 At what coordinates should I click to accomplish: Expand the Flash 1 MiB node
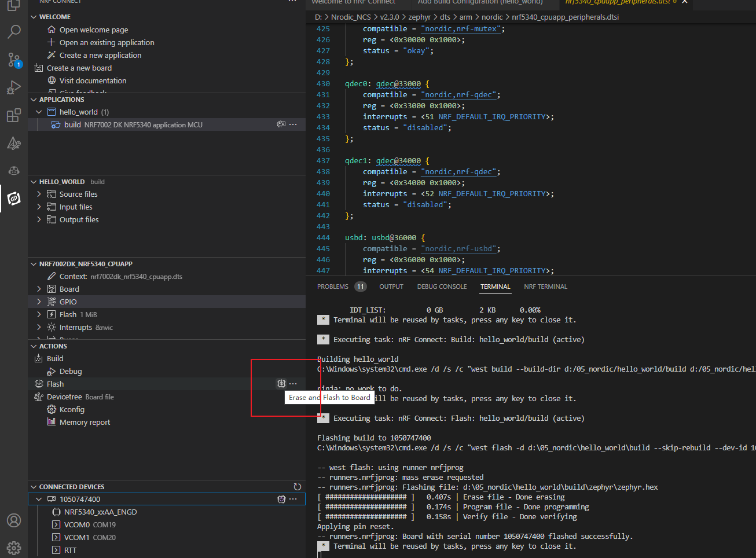pos(39,314)
